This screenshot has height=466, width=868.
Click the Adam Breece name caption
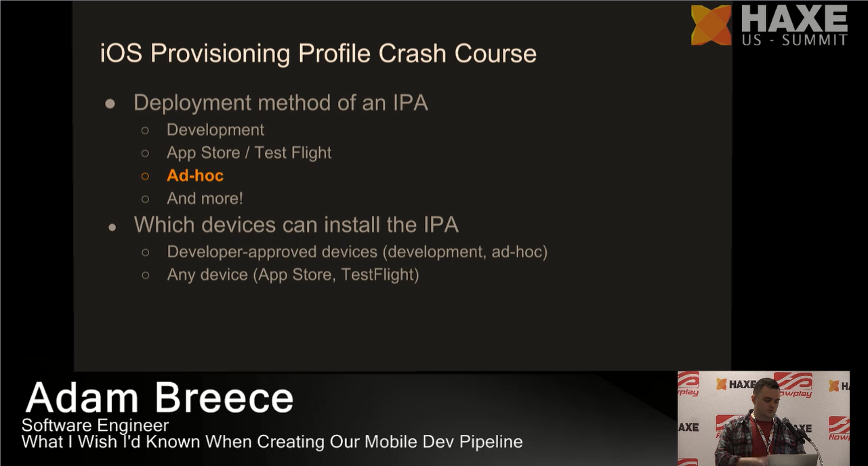160,398
